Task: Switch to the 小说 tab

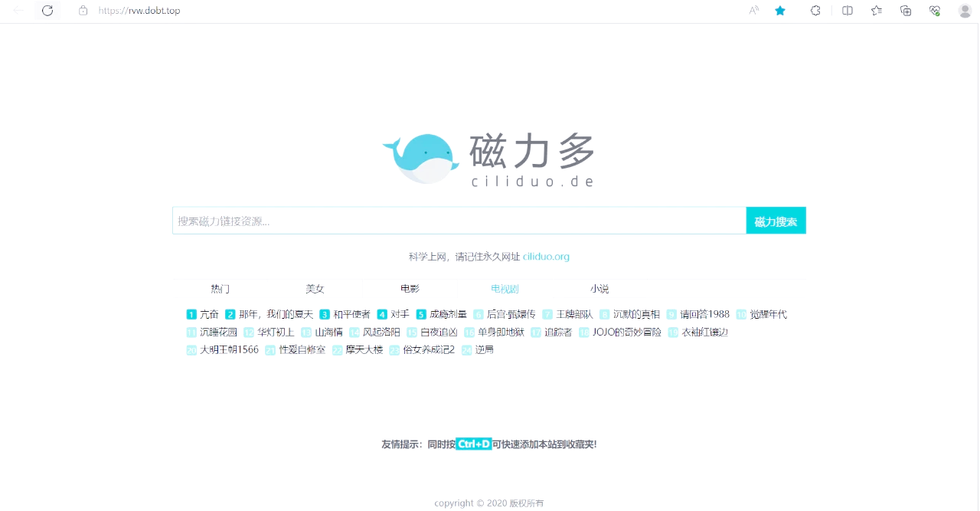Action: (599, 289)
